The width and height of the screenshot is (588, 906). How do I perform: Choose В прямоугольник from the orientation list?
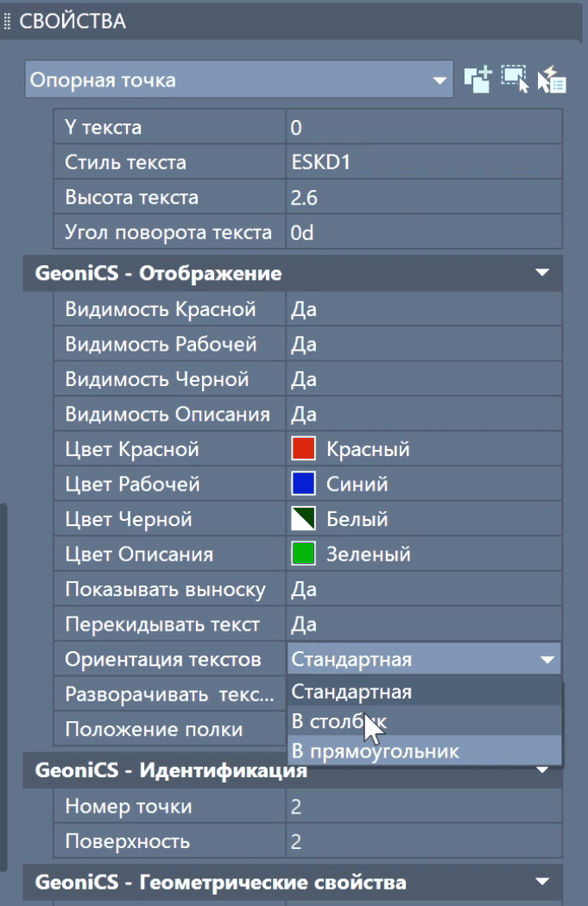coord(376,751)
